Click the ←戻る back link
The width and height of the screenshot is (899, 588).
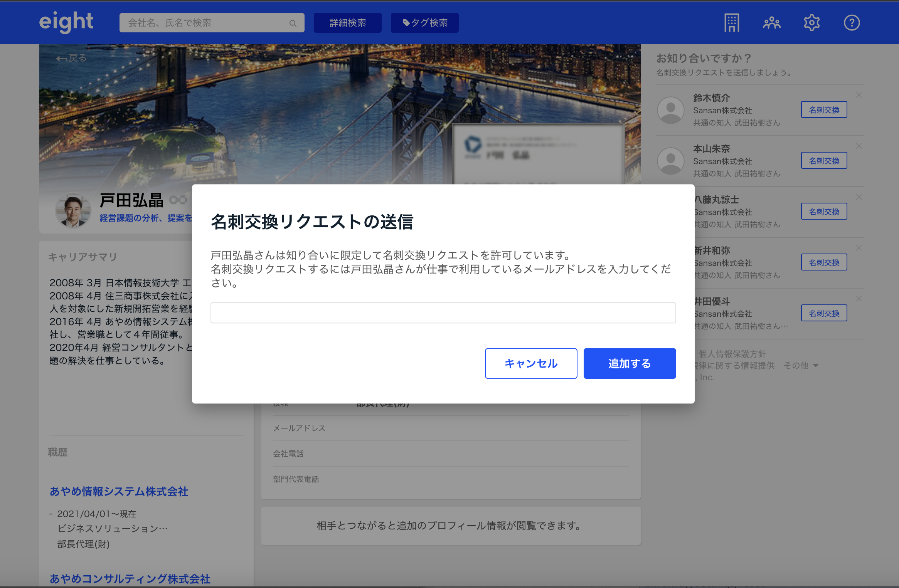pos(71,58)
